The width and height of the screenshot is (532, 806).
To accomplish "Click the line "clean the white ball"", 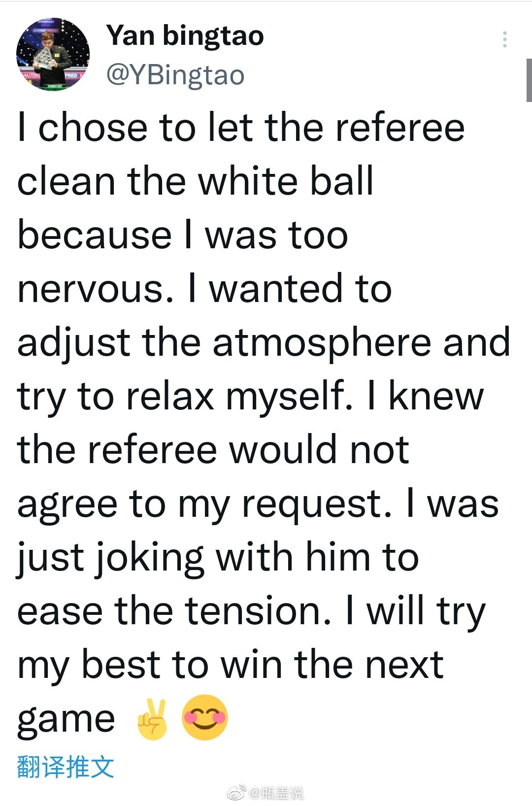I will (x=195, y=181).
